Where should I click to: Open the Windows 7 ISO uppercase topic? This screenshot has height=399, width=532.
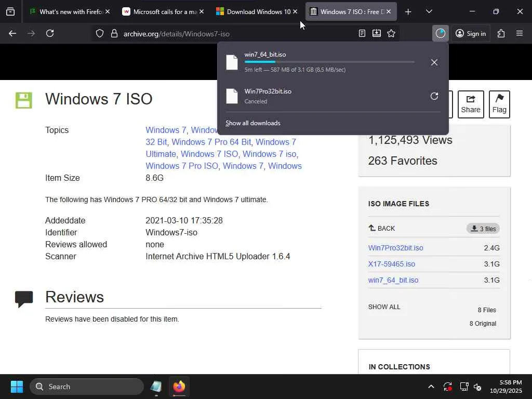(x=209, y=154)
